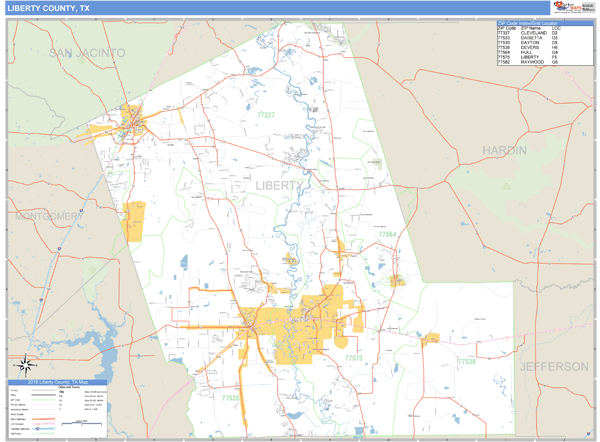Click the ZIP Name column header
The image size is (600, 442).
[x=531, y=28]
